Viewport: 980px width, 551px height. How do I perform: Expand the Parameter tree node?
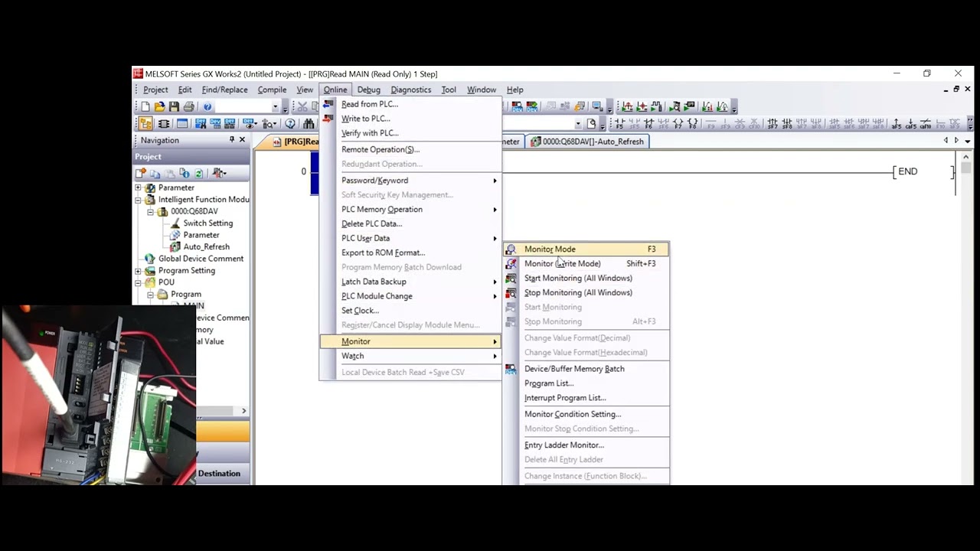pyautogui.click(x=138, y=187)
